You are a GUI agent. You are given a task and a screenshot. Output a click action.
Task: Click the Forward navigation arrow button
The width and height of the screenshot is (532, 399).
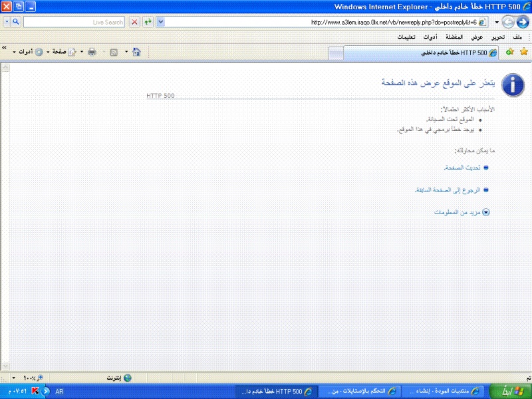point(508,22)
